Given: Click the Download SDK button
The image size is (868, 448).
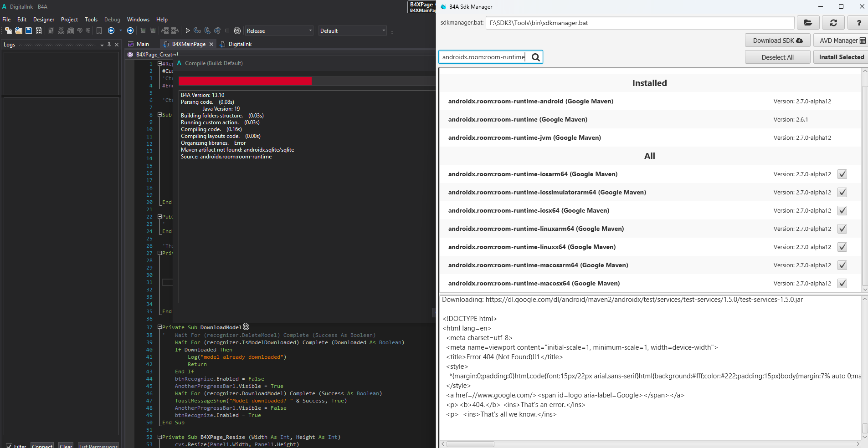Looking at the screenshot, I should coord(778,41).
